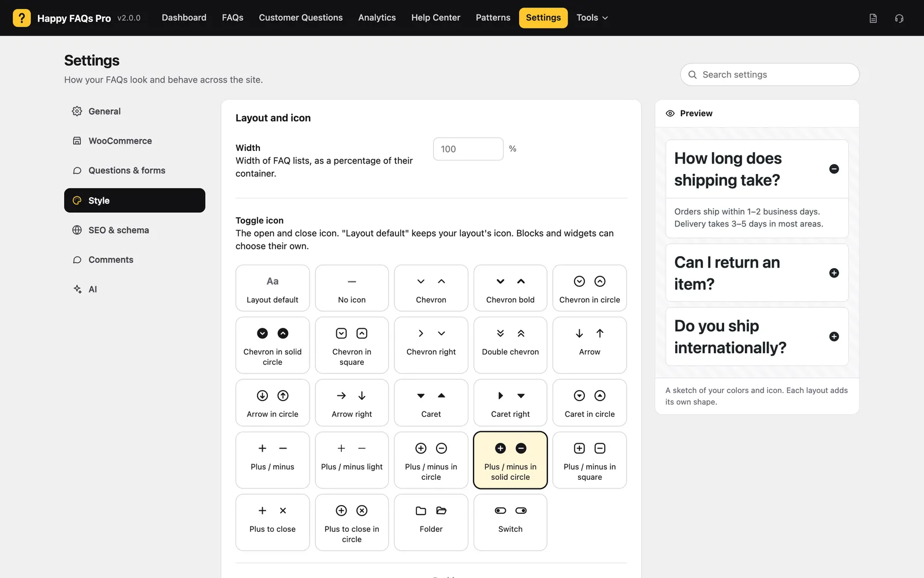This screenshot has height=578, width=924.
Task: Select the Plus / minus icon card
Action: (x=273, y=460)
